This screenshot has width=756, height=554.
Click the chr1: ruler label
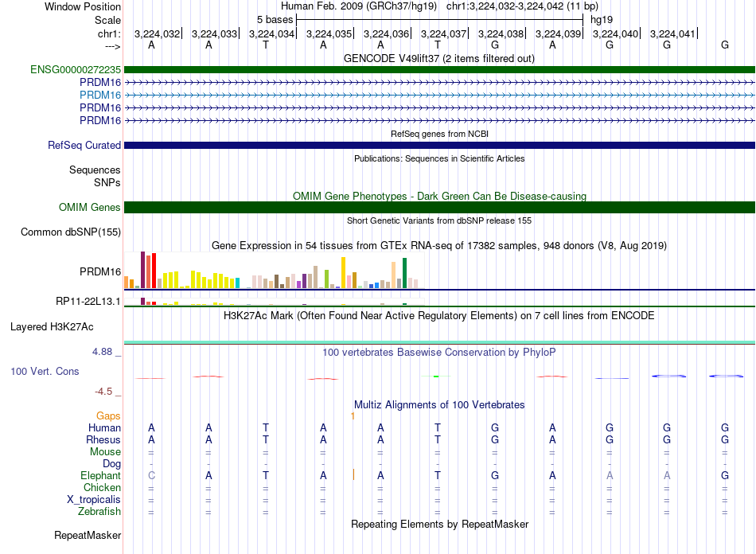(x=109, y=33)
